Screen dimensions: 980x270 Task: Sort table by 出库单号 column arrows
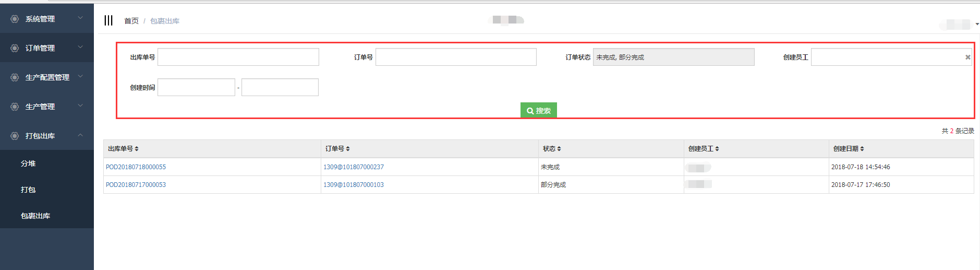[x=137, y=149]
